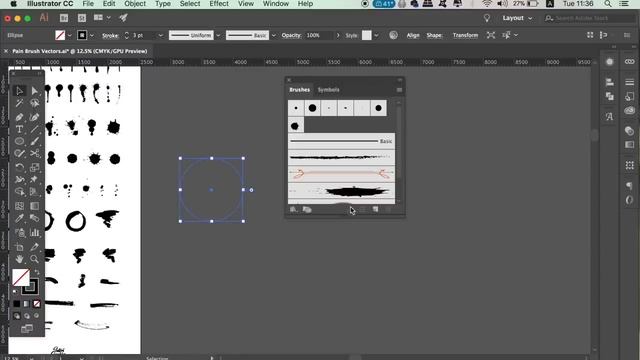This screenshot has width=640, height=360.
Task: Choose the Width tool
Action: click(x=19, y=179)
